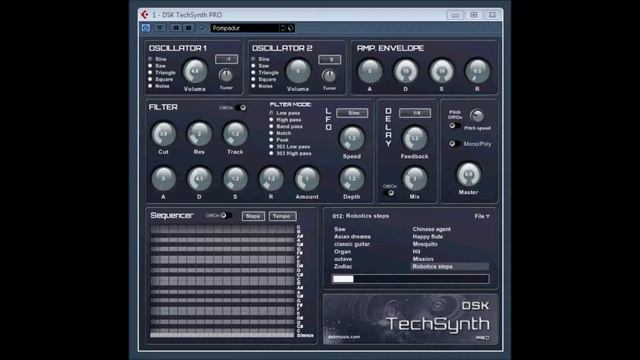The height and width of the screenshot is (360, 640).
Task: Toggle the Mono/Poly switch
Action: (x=454, y=144)
